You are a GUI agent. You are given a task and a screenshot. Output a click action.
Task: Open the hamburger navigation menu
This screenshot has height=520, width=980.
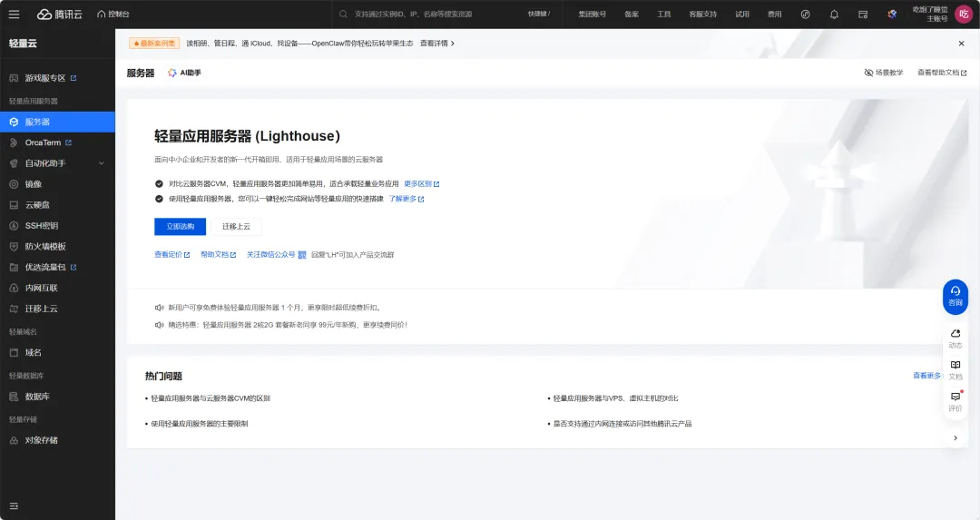coord(14,14)
